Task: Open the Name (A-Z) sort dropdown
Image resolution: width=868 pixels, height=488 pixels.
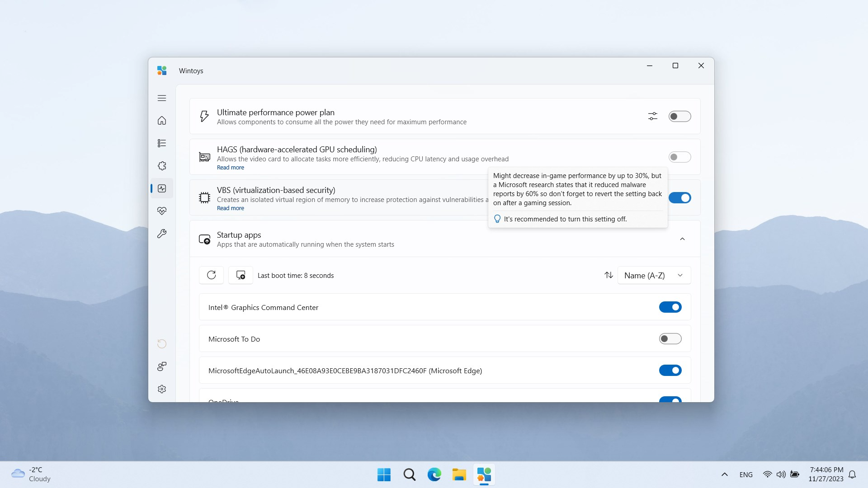Action: click(654, 275)
